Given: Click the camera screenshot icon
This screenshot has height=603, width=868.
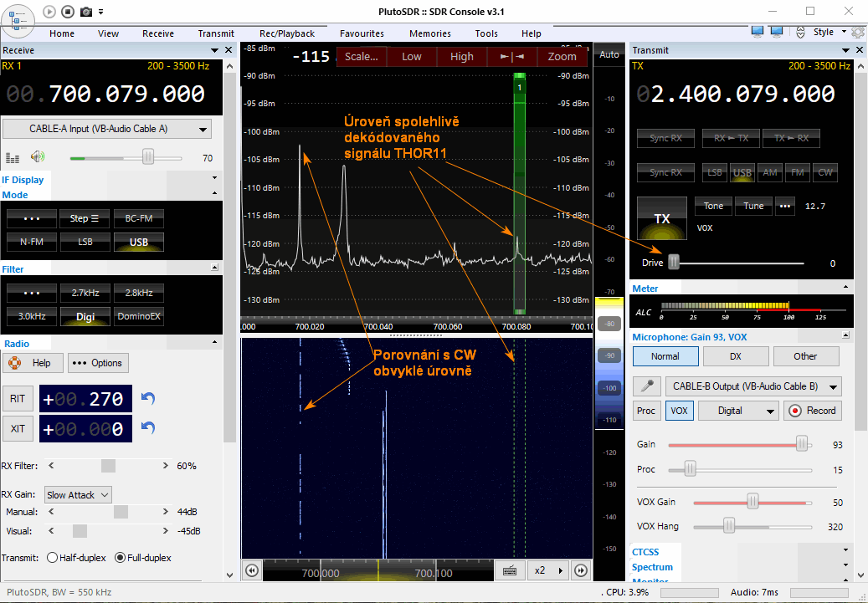Looking at the screenshot, I should pos(86,12).
